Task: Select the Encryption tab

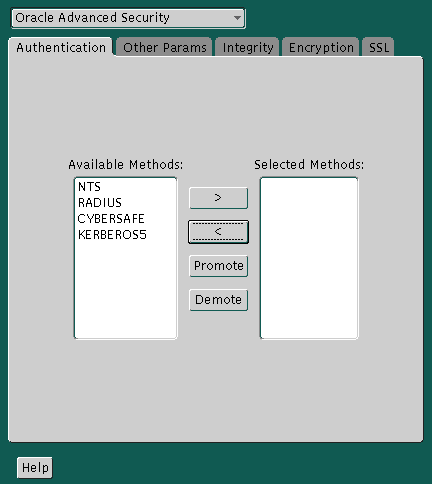Action: (x=321, y=48)
